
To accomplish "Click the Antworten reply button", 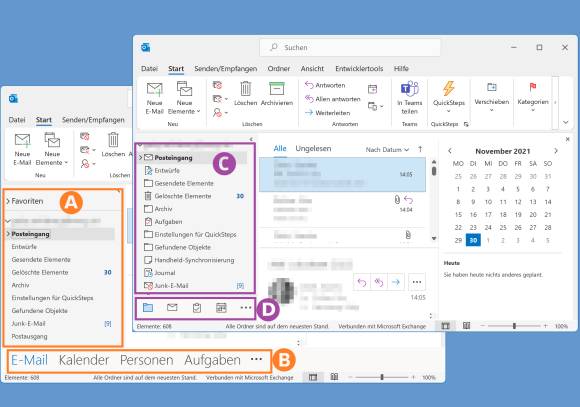I will (x=325, y=85).
